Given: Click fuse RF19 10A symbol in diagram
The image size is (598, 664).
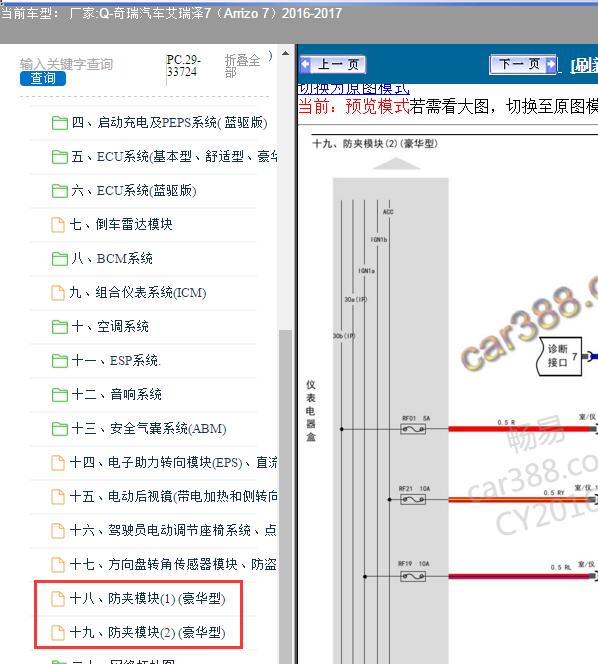Looking at the screenshot, I should pos(413,576).
